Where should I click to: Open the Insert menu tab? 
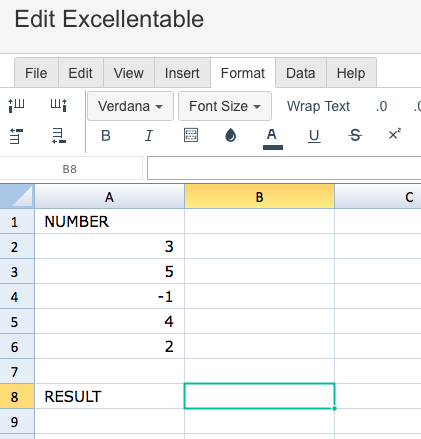click(x=182, y=73)
